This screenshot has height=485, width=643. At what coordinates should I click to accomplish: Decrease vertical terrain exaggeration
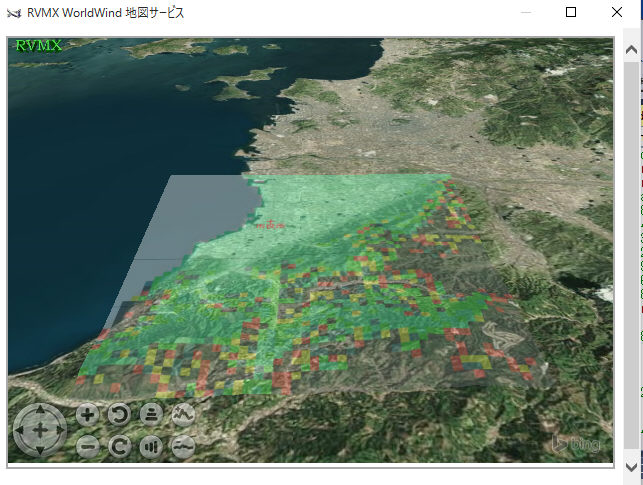coord(183,446)
